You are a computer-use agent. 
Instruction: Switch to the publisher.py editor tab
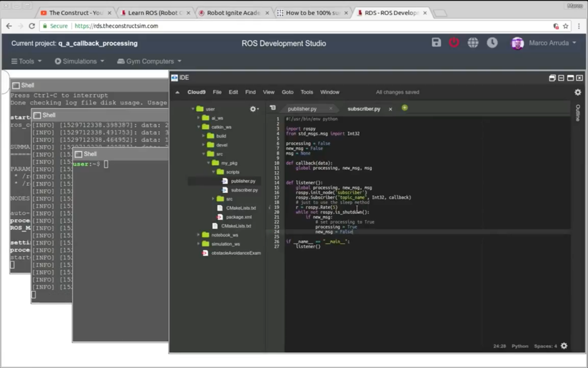302,109
